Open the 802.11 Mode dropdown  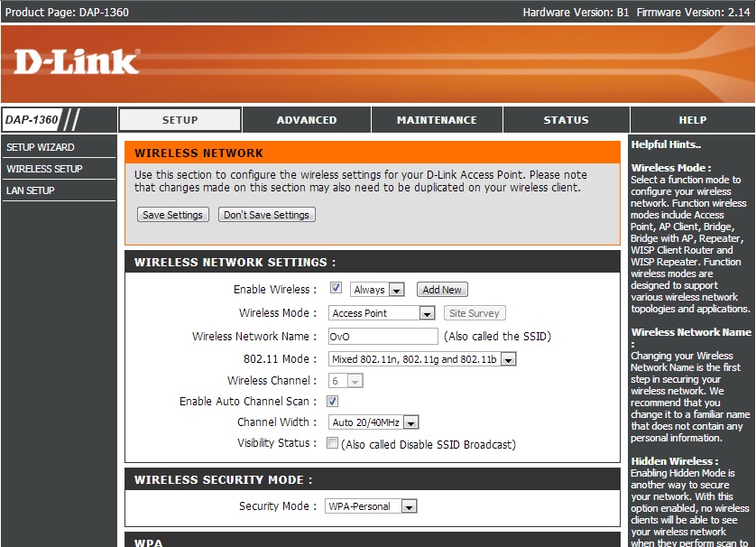point(421,359)
